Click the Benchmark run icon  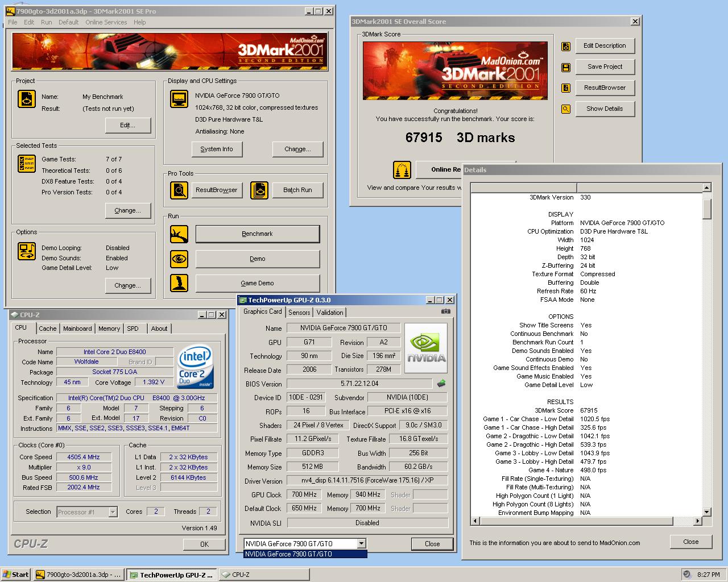pyautogui.click(x=179, y=234)
